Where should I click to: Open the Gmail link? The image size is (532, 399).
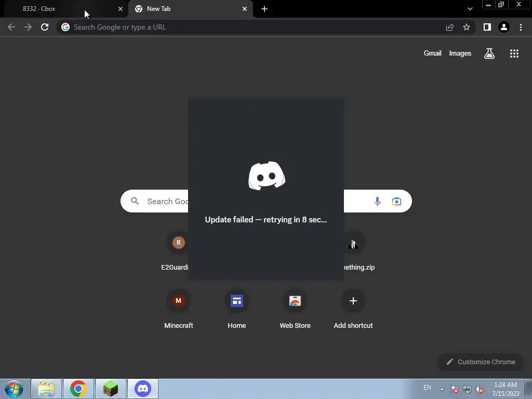433,54
